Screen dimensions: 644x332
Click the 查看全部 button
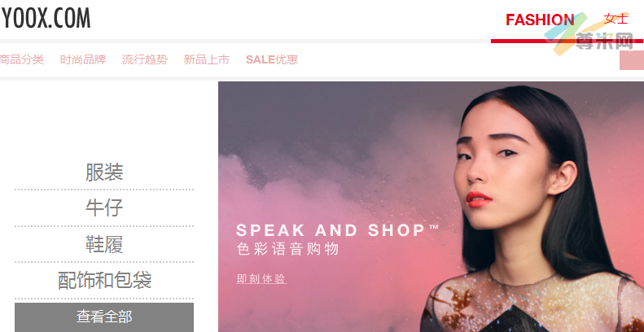point(104,317)
